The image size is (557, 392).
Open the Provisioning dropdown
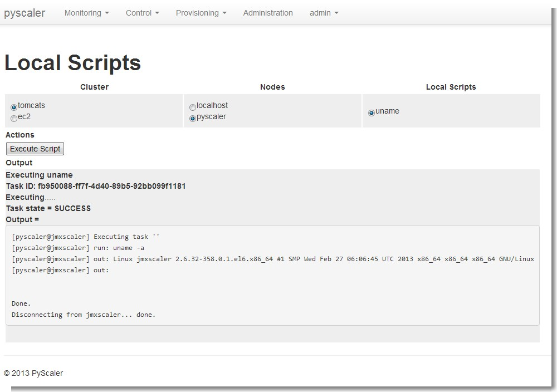[201, 13]
